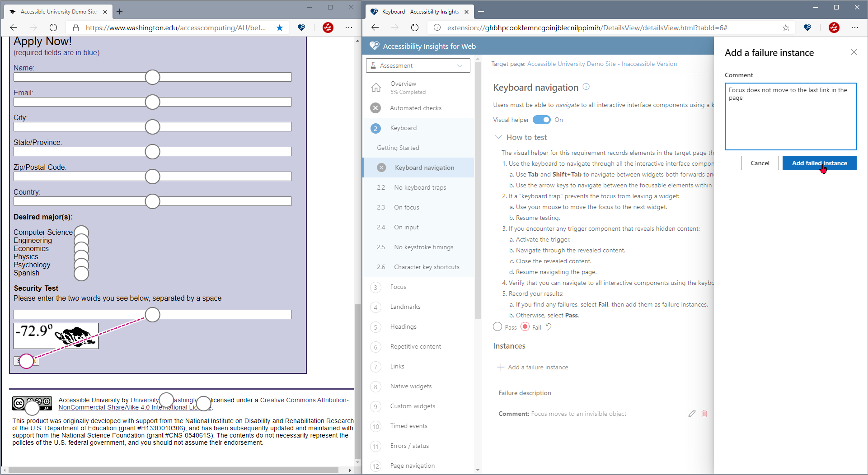Expand the Headings test group

pyautogui.click(x=418, y=326)
